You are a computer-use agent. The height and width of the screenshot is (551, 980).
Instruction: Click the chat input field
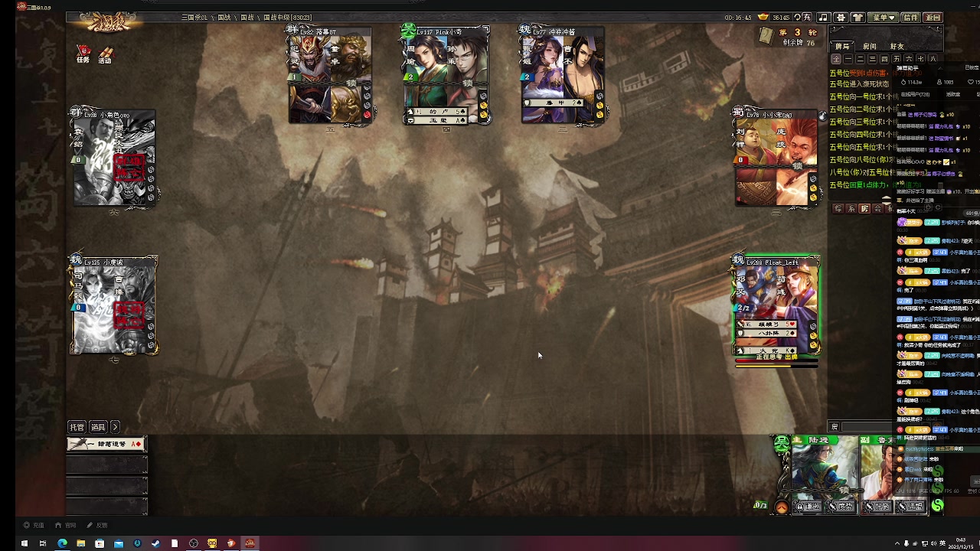865,427
